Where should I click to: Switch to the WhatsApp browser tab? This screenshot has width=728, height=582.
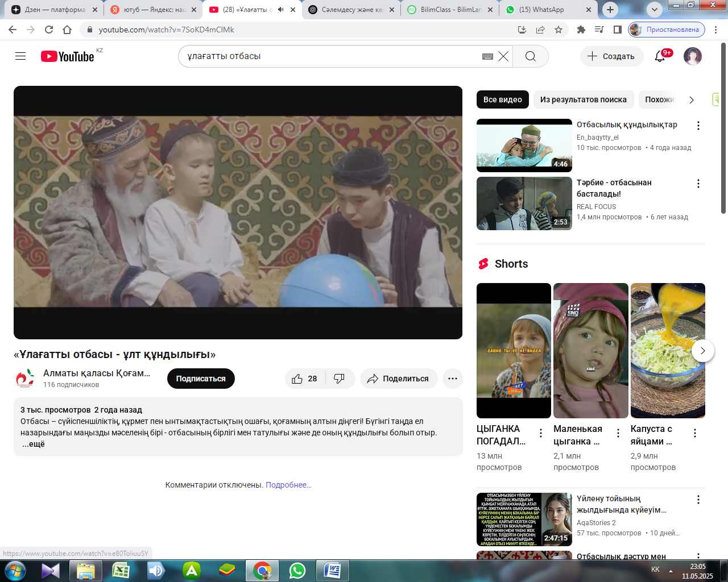coord(549,10)
